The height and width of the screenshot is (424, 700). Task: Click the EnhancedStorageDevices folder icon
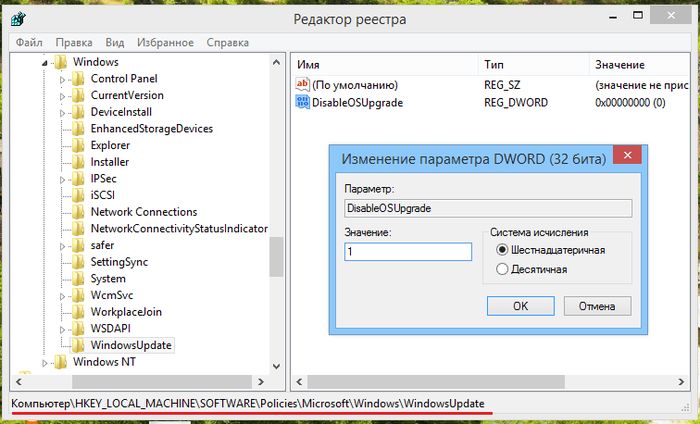[78, 129]
